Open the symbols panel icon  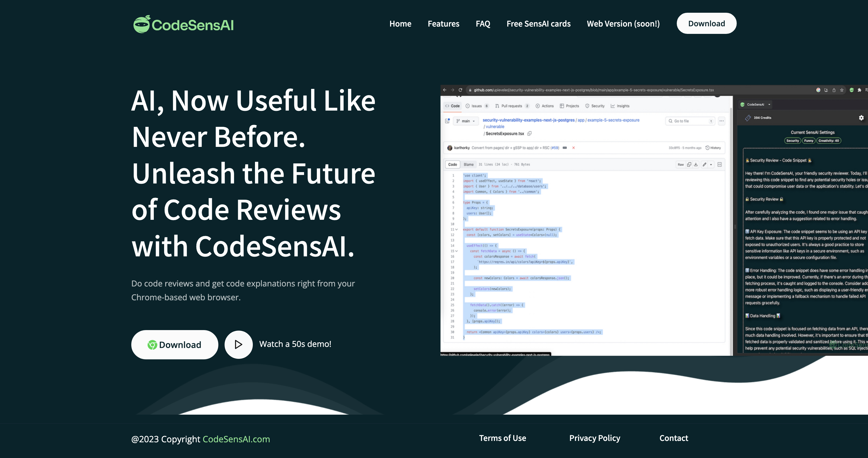point(719,164)
